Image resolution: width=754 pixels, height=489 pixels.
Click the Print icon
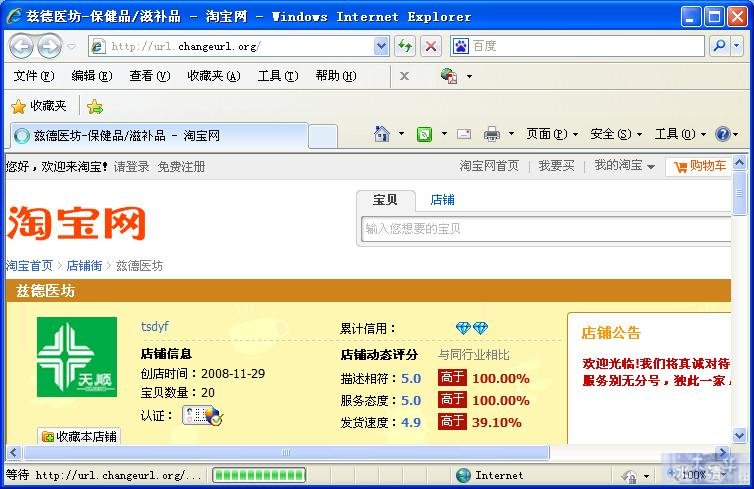pyautogui.click(x=491, y=134)
